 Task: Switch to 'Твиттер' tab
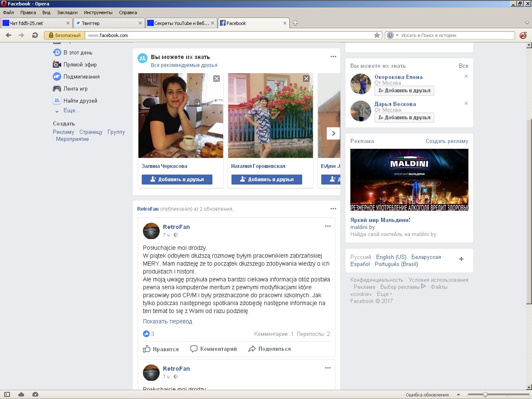click(x=108, y=23)
